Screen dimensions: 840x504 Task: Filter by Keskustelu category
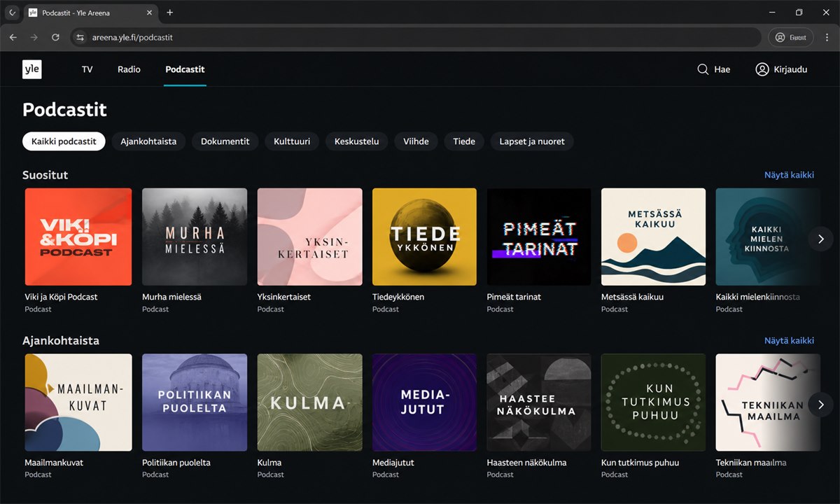click(356, 141)
